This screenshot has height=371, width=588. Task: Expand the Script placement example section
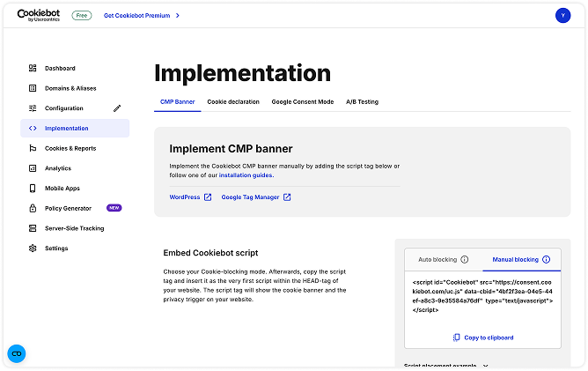(x=445, y=365)
